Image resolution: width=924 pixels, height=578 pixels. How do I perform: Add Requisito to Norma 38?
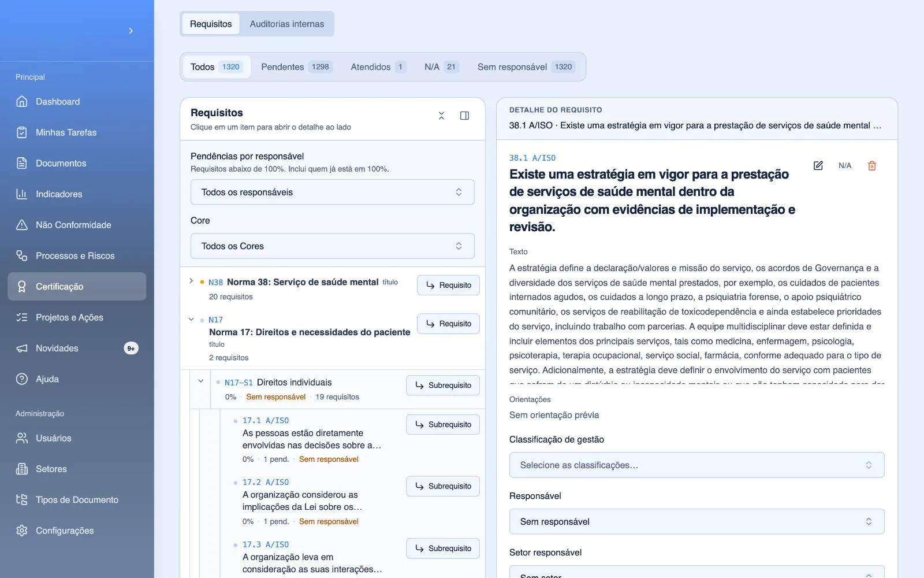pyautogui.click(x=448, y=285)
